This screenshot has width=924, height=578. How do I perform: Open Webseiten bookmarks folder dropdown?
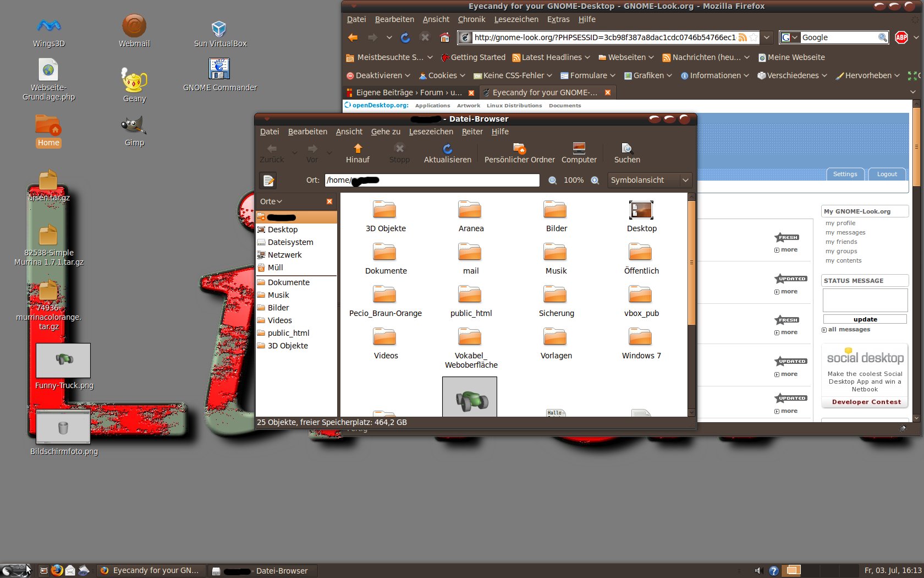tap(626, 57)
